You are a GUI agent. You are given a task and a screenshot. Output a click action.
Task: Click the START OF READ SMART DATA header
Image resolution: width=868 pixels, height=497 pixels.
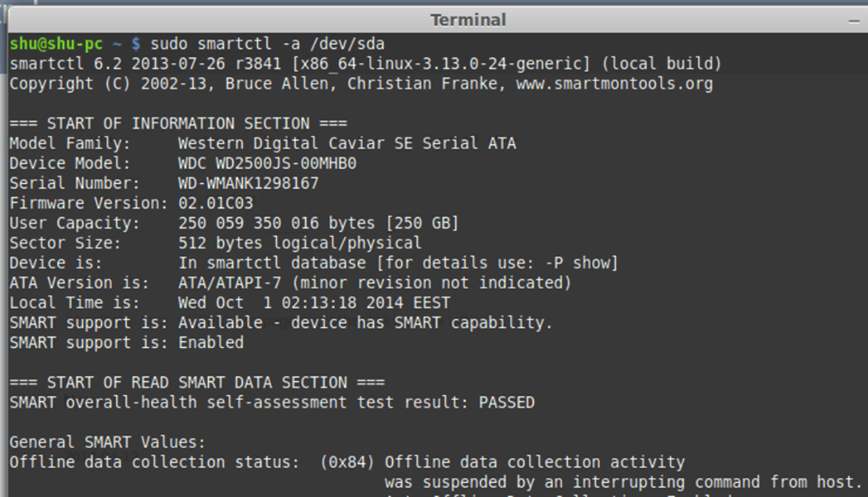coord(197,383)
